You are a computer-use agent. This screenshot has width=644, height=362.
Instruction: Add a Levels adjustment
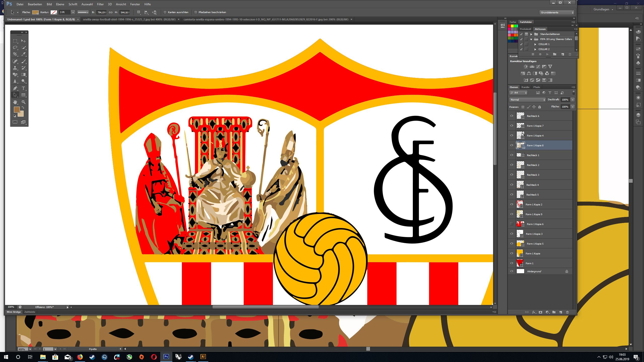pyautogui.click(x=532, y=67)
